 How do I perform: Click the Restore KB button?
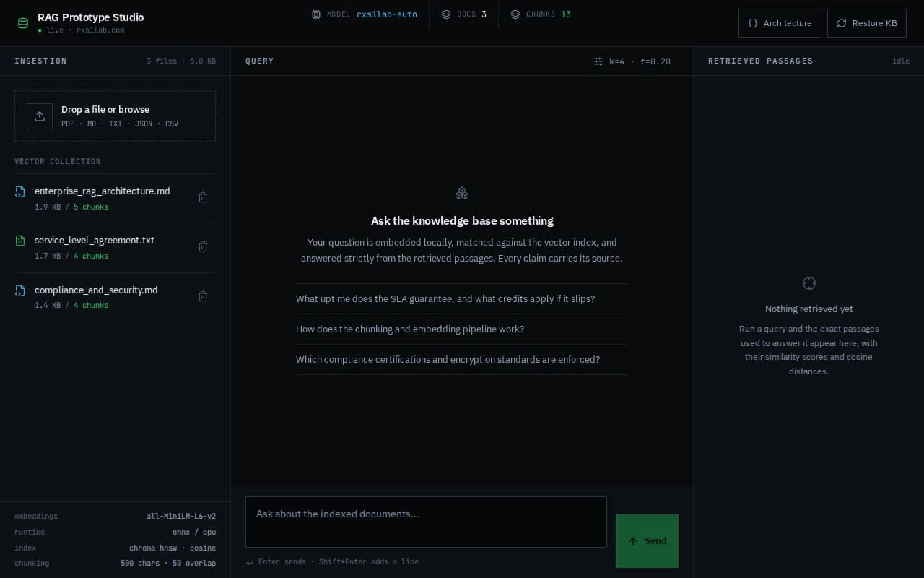(x=866, y=23)
